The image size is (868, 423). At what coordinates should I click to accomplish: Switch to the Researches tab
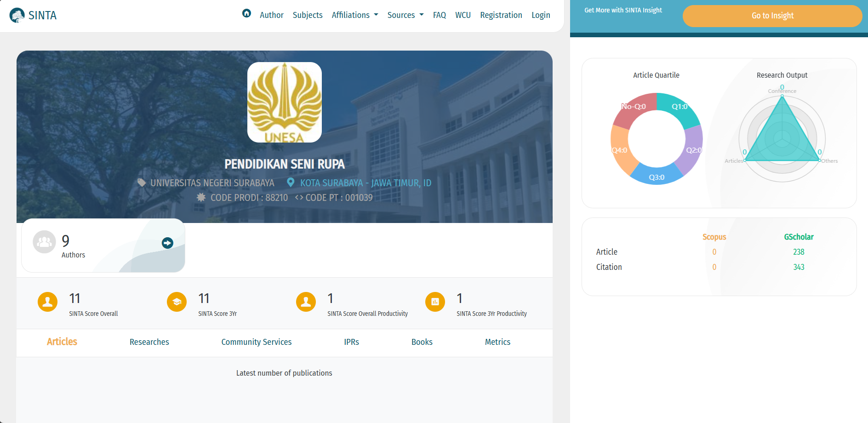click(149, 342)
